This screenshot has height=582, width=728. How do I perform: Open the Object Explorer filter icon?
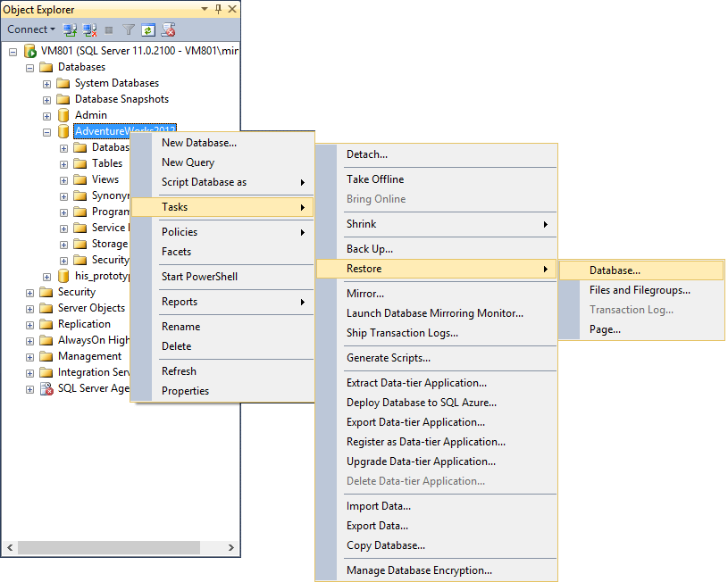tap(128, 29)
